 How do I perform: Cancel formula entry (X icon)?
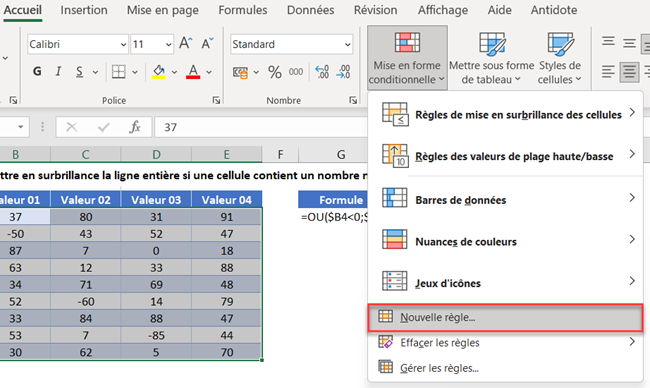(x=71, y=127)
